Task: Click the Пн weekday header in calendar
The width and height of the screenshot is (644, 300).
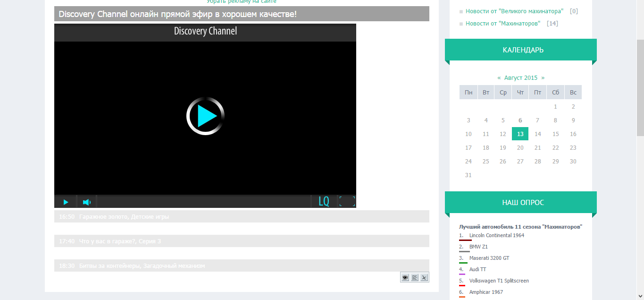Action: click(x=468, y=92)
